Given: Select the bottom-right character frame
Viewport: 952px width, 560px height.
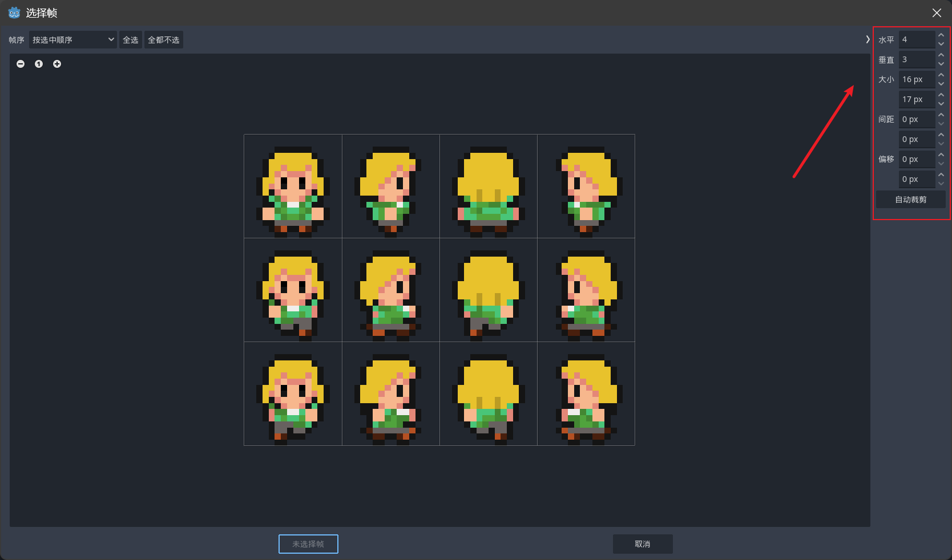Looking at the screenshot, I should pos(586,394).
